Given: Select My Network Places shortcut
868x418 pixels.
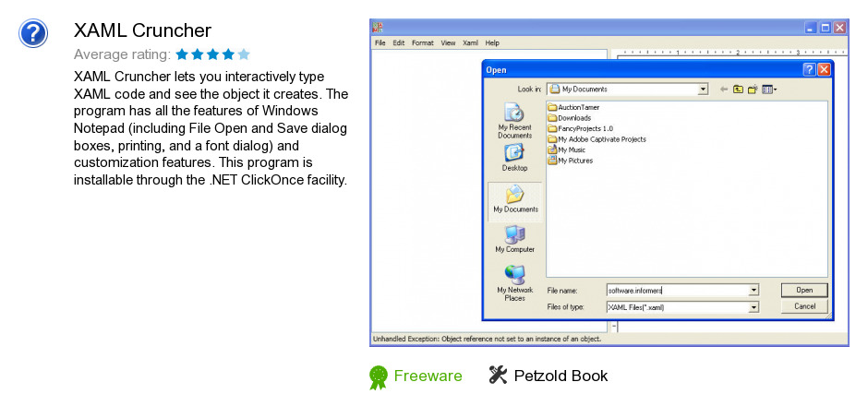Looking at the screenshot, I should pyautogui.click(x=515, y=283).
